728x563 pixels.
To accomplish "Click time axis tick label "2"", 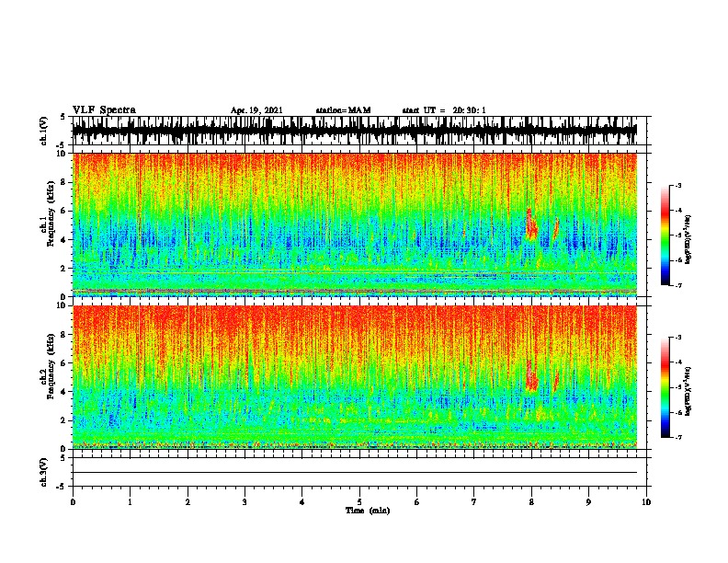I will coord(188,502).
